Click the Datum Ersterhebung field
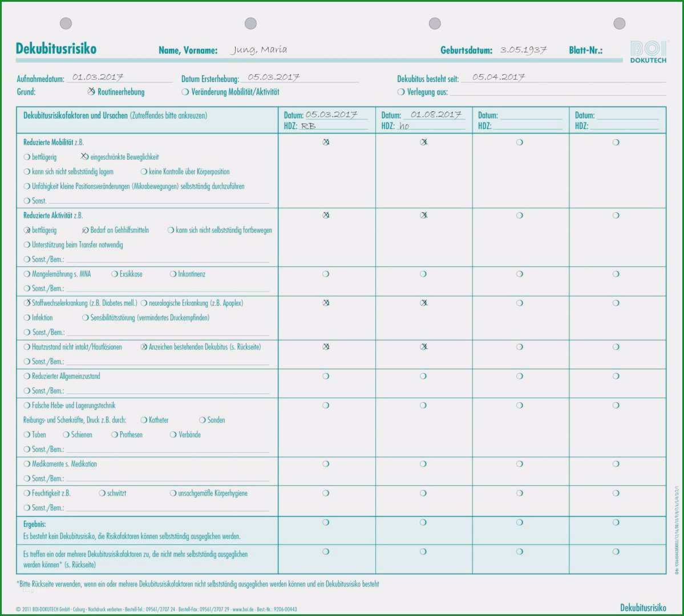 pos(300,78)
